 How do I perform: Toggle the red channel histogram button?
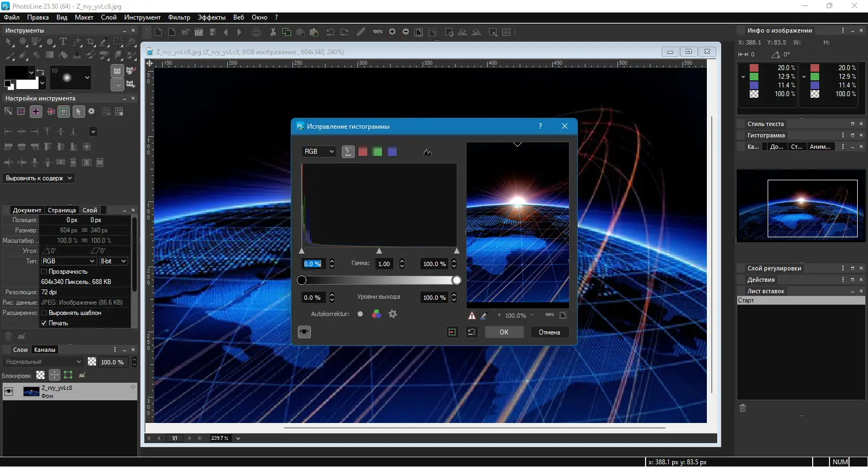363,152
